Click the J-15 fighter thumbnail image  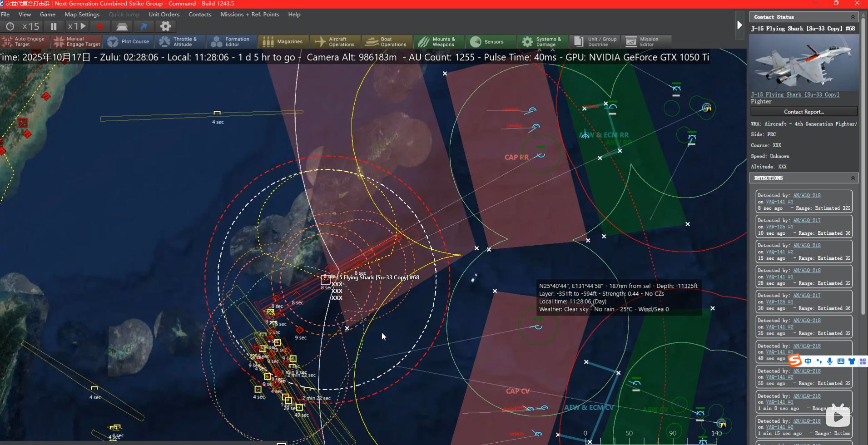804,63
